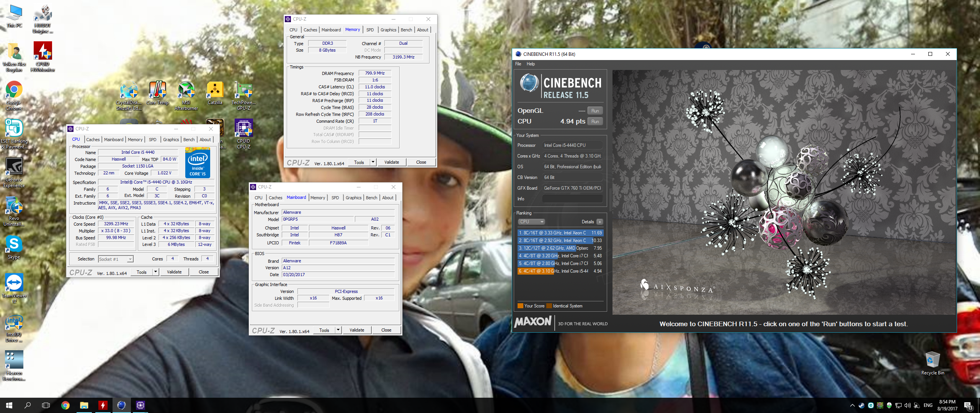Open the HWBOT Unigine desktop shortcut

(43, 19)
